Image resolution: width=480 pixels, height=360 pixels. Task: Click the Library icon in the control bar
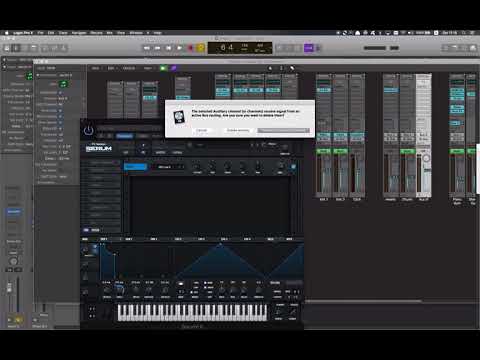(x=7, y=48)
